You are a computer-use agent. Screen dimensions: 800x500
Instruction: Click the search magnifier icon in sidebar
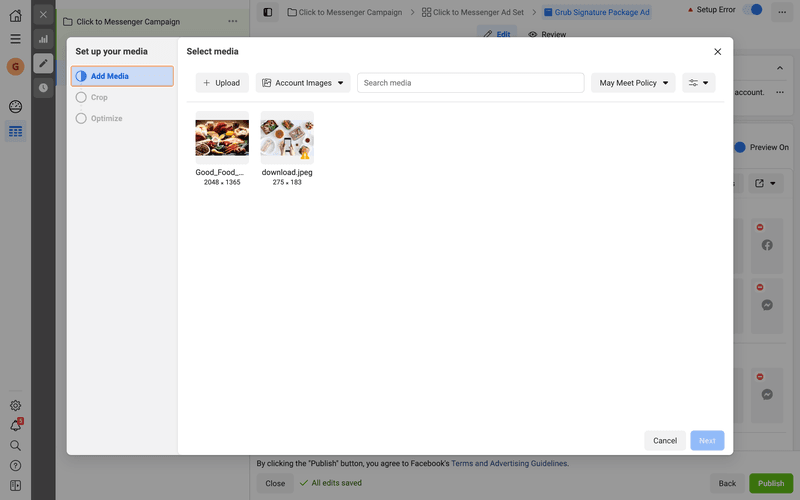pyautogui.click(x=15, y=445)
